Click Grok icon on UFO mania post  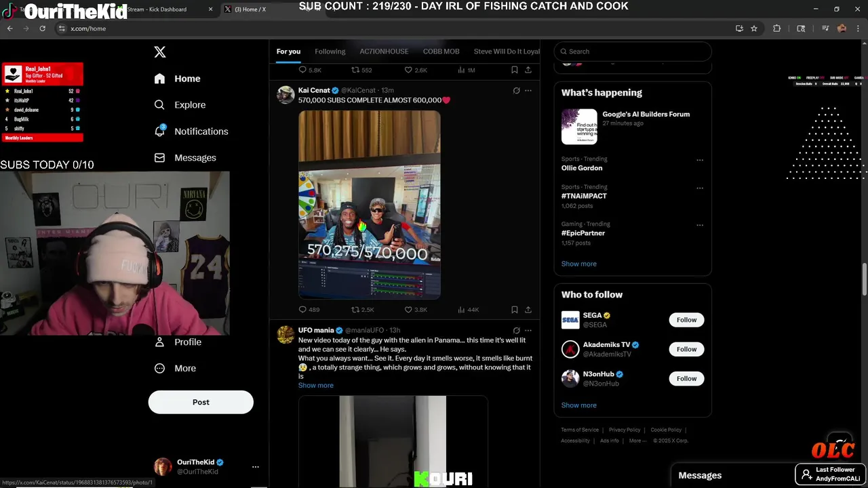click(x=516, y=331)
